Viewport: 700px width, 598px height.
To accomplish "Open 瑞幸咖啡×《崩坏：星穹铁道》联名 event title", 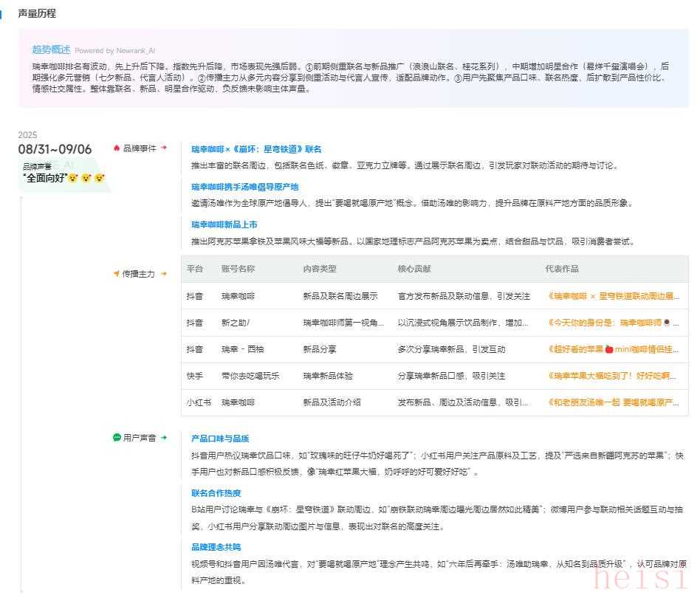I will click(256, 149).
